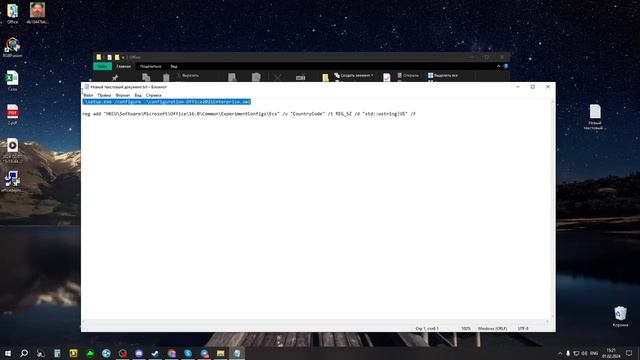Click the Notepad horizontal scrollbar

316,322
